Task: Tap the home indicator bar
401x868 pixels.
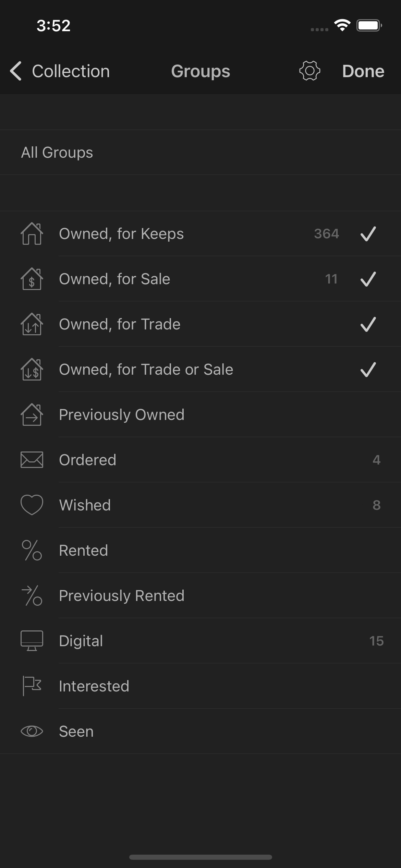Action: coord(200,857)
